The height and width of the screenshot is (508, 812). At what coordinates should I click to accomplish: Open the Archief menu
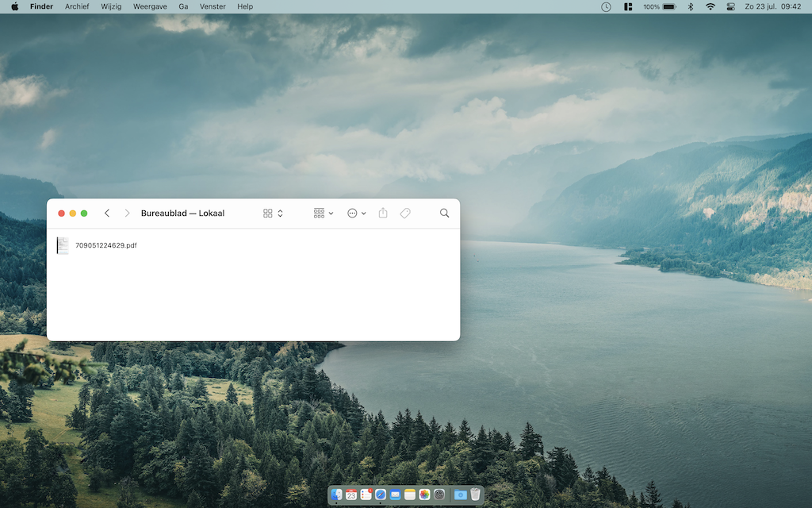tap(77, 6)
